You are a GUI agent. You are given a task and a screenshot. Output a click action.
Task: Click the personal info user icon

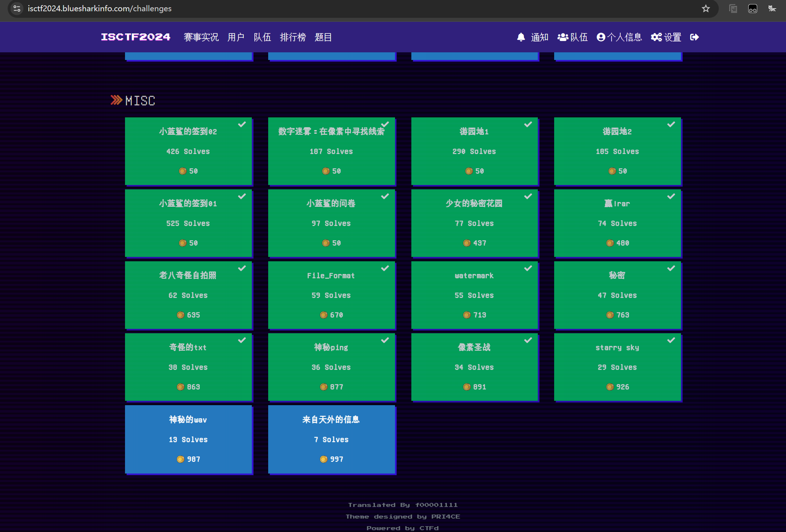(601, 37)
